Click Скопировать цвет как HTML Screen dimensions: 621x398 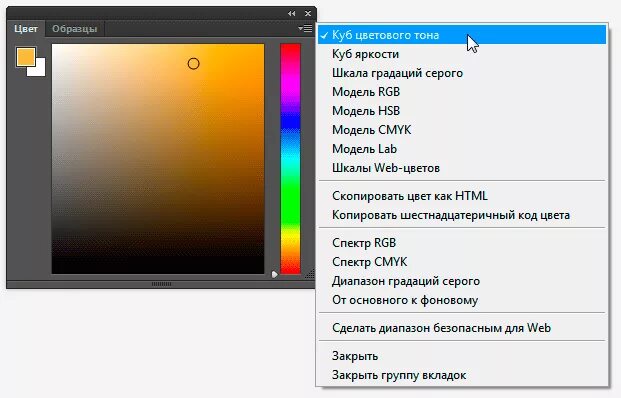point(462,196)
